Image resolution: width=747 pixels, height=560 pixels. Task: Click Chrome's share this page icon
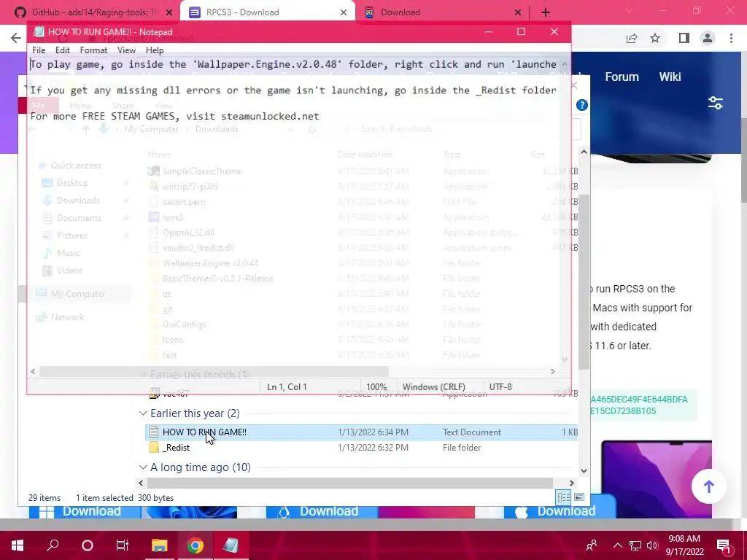[632, 38]
